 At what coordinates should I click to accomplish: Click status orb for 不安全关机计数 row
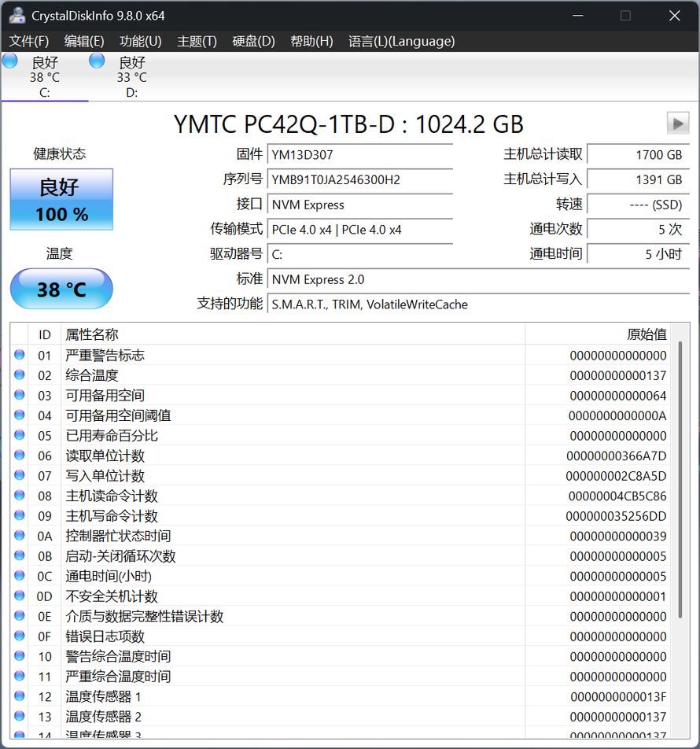19,596
